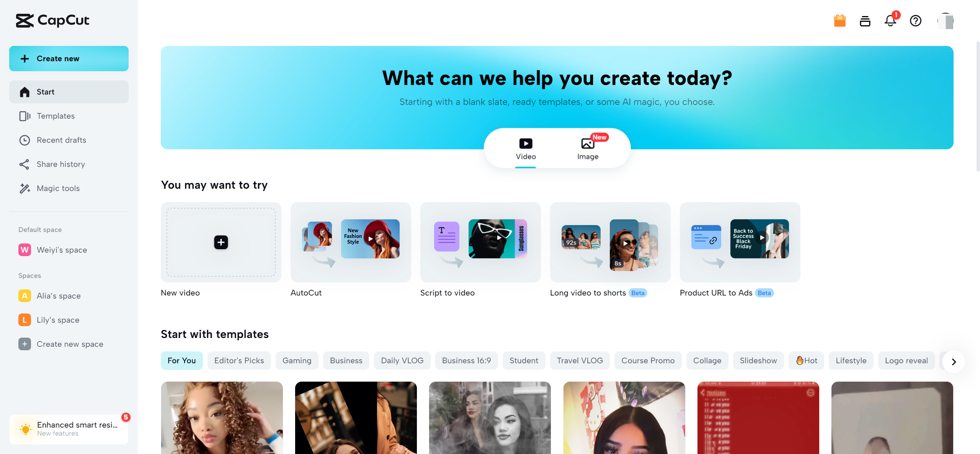This screenshot has width=980, height=454.
Task: Select the Editor's Picks tab
Action: coord(239,360)
